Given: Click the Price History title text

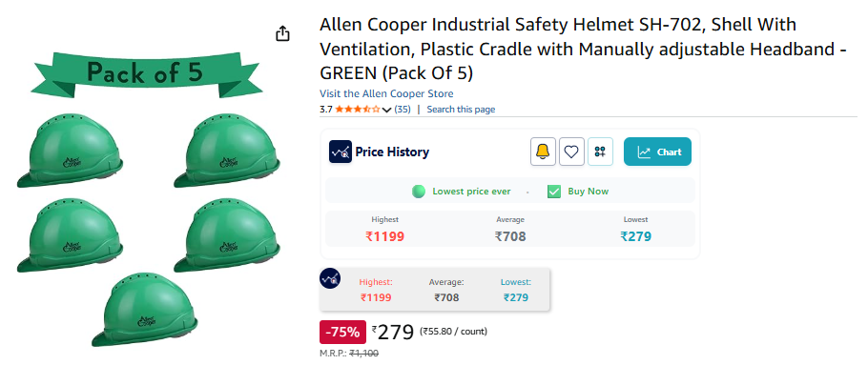Looking at the screenshot, I should click(x=392, y=152).
